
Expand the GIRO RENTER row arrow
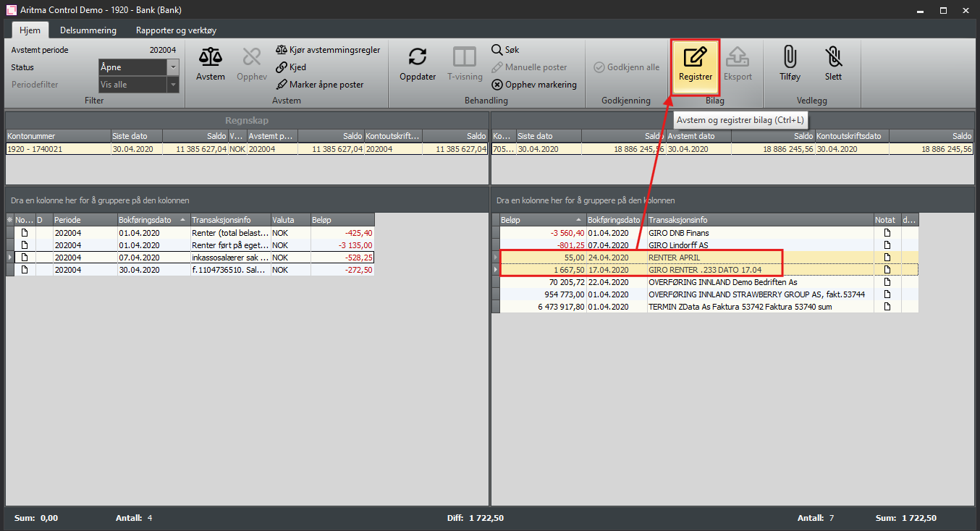point(496,270)
